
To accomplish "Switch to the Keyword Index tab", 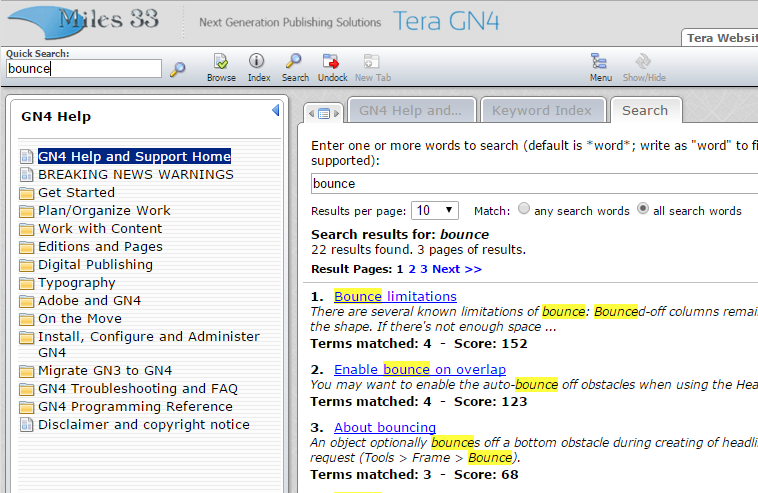I will click(x=542, y=111).
